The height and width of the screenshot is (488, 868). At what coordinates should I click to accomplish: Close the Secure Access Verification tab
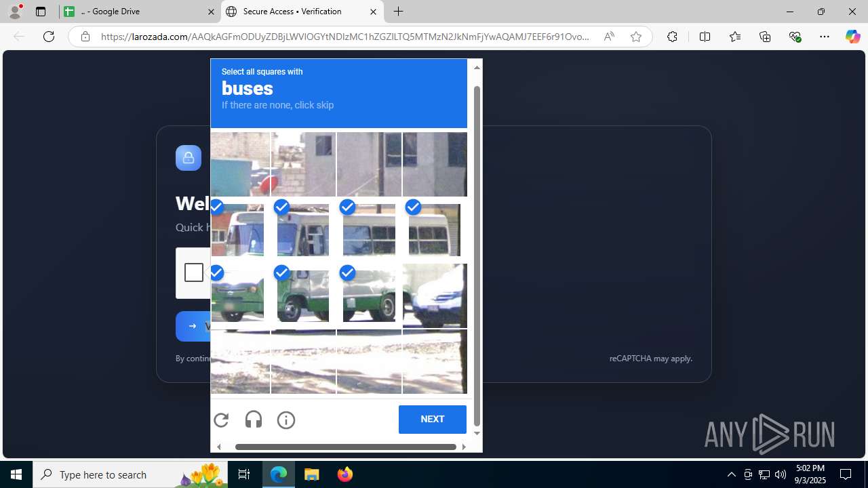click(x=373, y=12)
